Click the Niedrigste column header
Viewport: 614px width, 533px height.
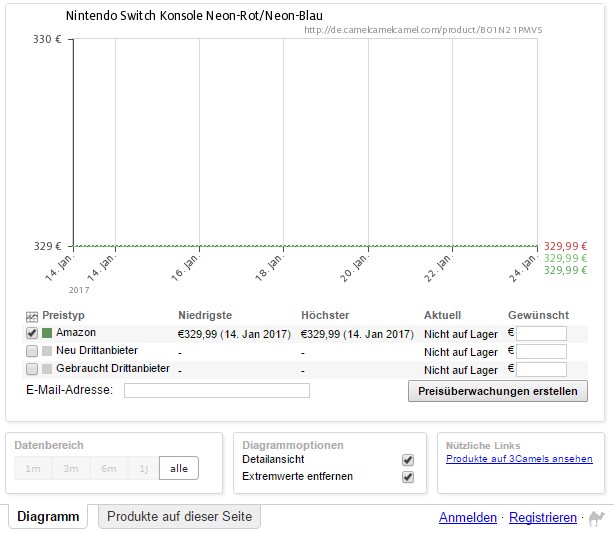pos(205,315)
